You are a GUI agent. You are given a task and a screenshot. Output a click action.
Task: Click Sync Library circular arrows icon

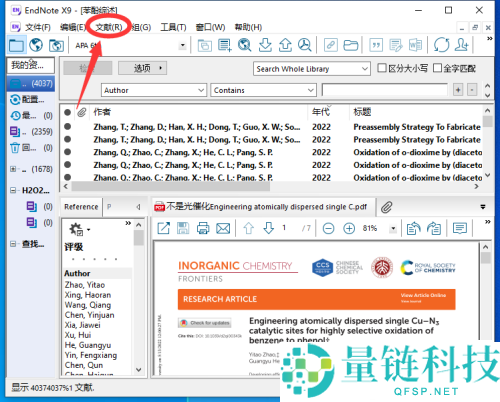pos(441,45)
